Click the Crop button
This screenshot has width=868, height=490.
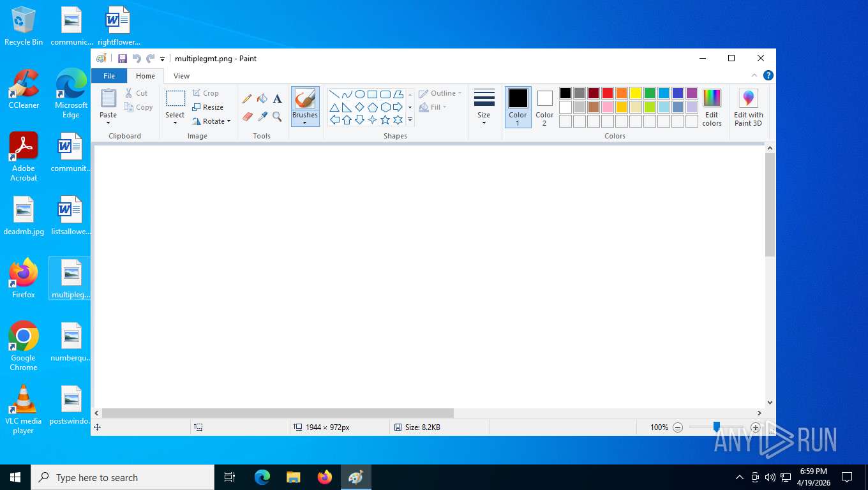click(x=206, y=93)
